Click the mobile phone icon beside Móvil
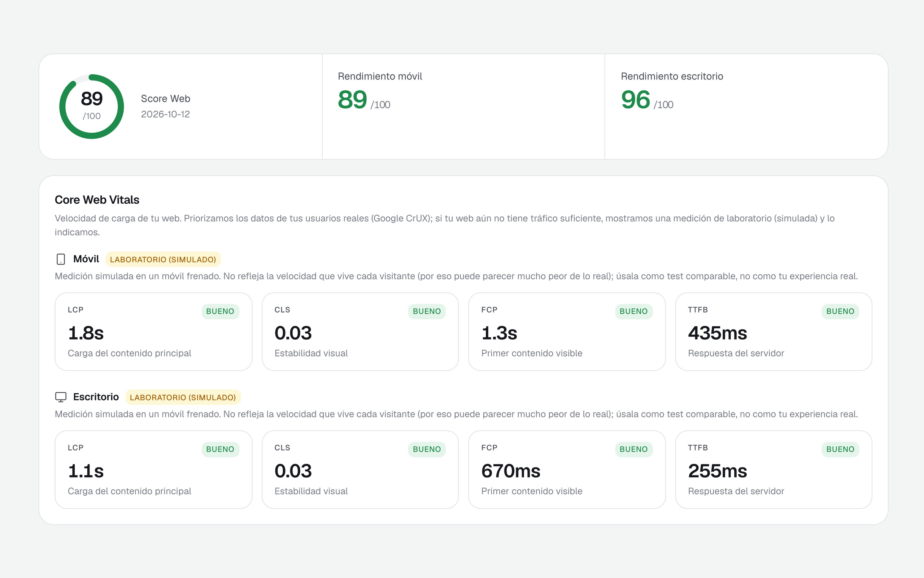This screenshot has height=578, width=924. 61,259
